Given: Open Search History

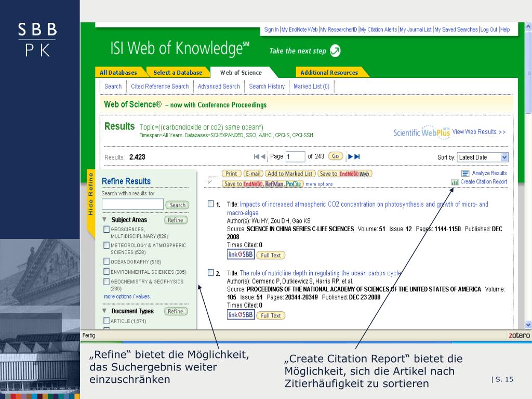Looking at the screenshot, I should click(267, 87).
